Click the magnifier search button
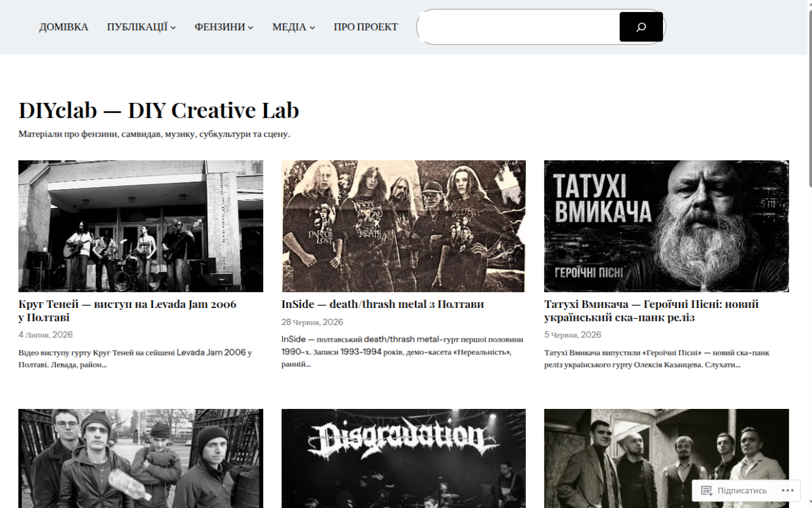The width and height of the screenshot is (812, 508). pos(641,27)
